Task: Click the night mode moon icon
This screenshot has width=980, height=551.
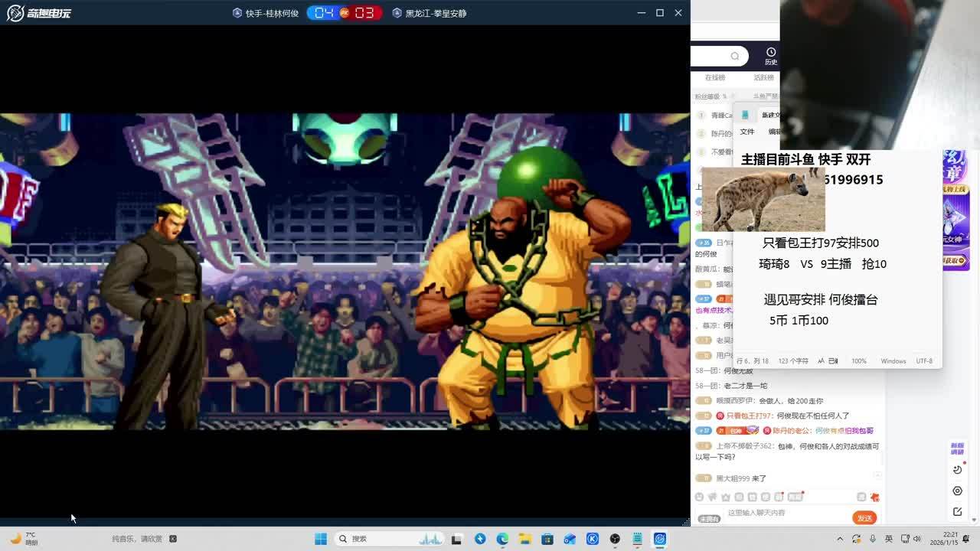Action: 957,470
